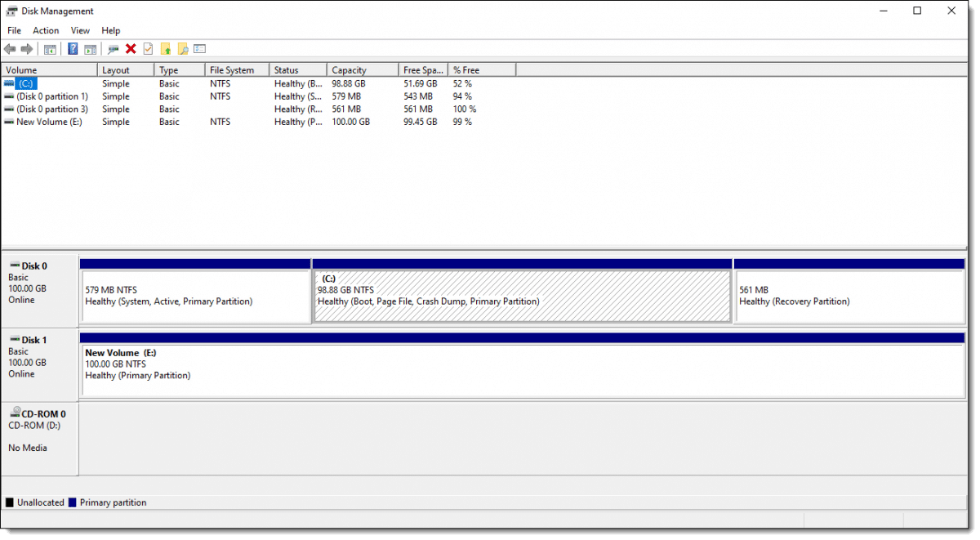The image size is (980, 540).
Task: Open Help via the blue question mark icon
Action: 72,48
